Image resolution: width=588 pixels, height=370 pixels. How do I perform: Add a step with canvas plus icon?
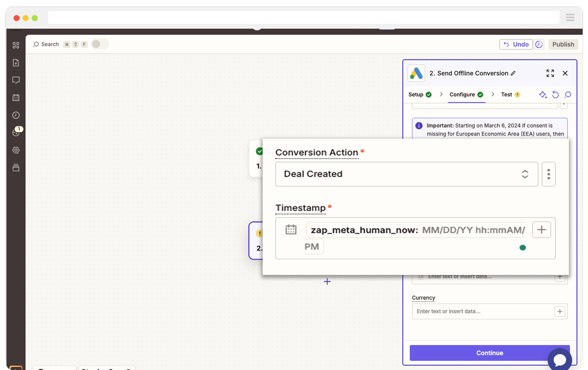(327, 282)
